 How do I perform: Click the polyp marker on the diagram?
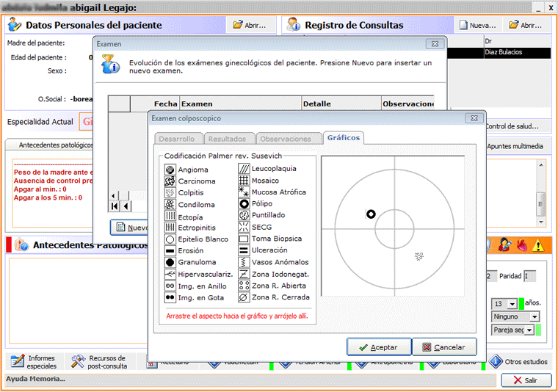tap(371, 214)
